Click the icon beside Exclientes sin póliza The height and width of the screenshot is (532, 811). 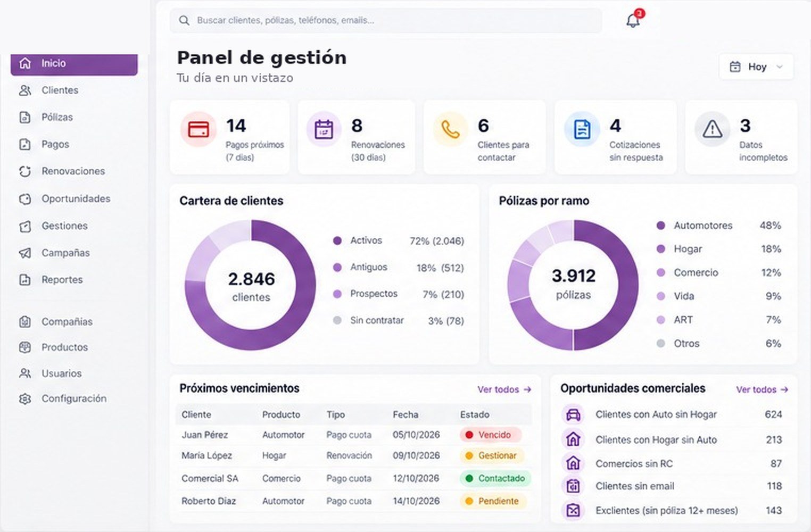pos(573,511)
